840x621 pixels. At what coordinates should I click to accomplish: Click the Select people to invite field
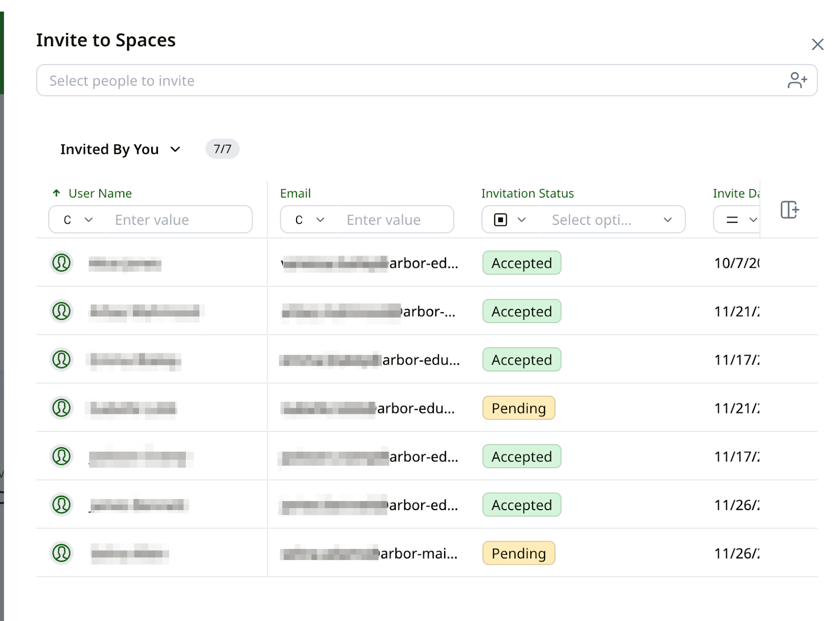[409, 80]
